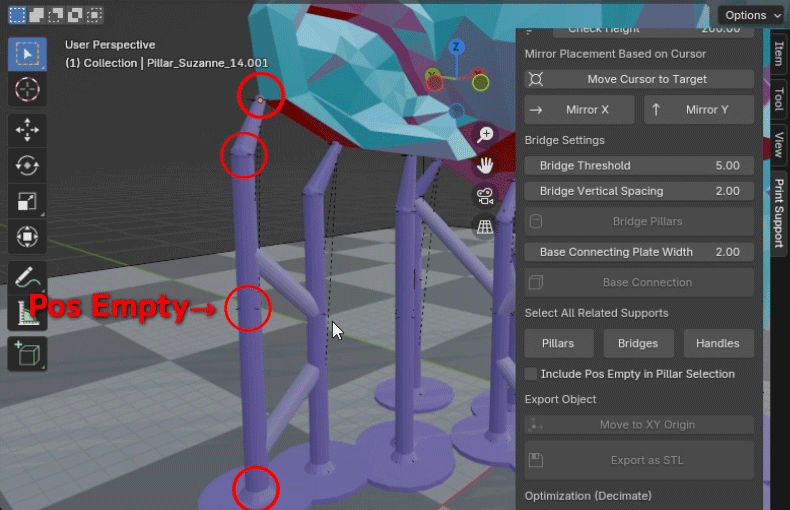
Task: Click the Mirror Y button
Action: click(x=699, y=110)
